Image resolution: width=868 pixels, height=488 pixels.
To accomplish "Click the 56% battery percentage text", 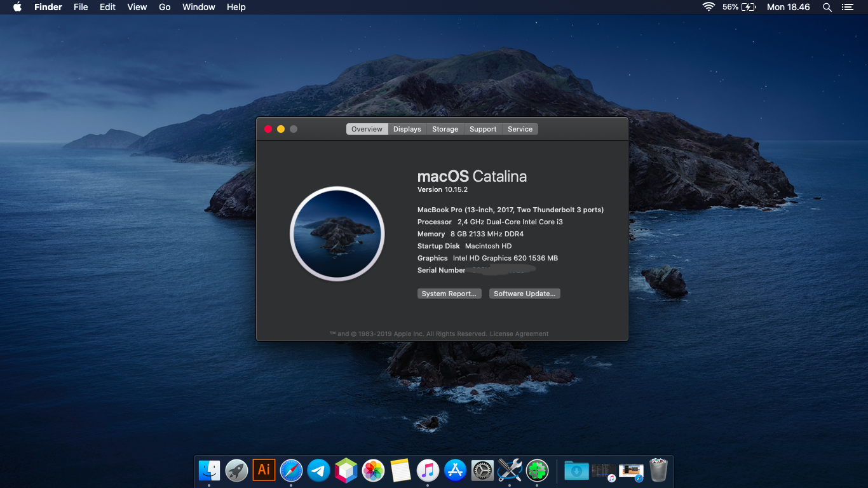I will (x=730, y=7).
